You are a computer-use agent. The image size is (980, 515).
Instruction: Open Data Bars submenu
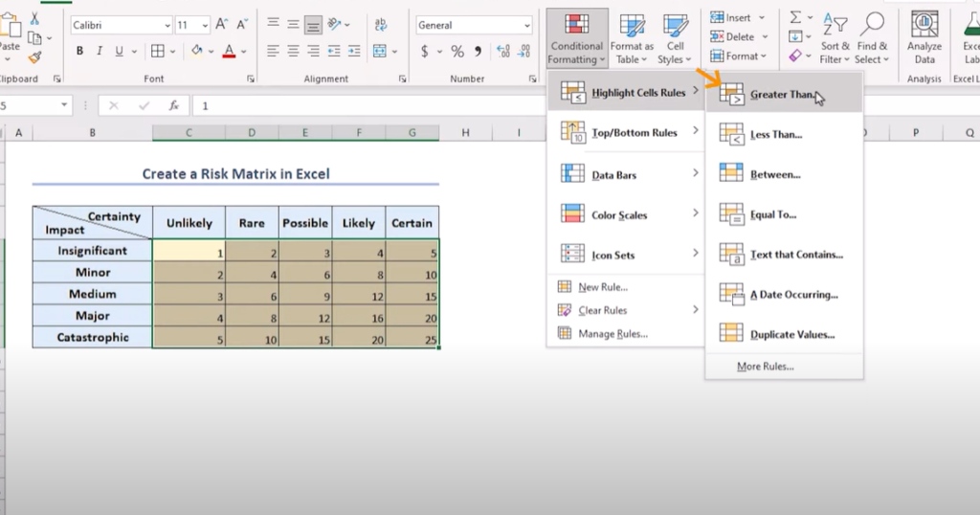[626, 174]
